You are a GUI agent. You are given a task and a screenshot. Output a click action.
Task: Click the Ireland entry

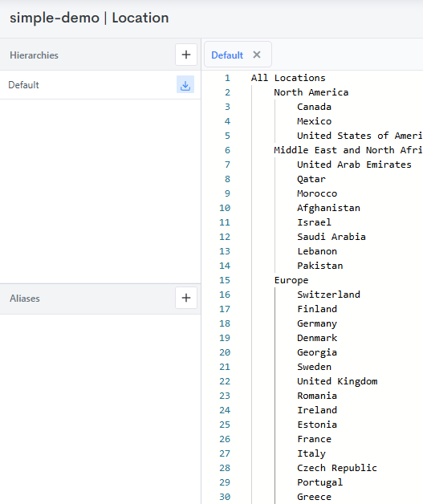point(317,410)
